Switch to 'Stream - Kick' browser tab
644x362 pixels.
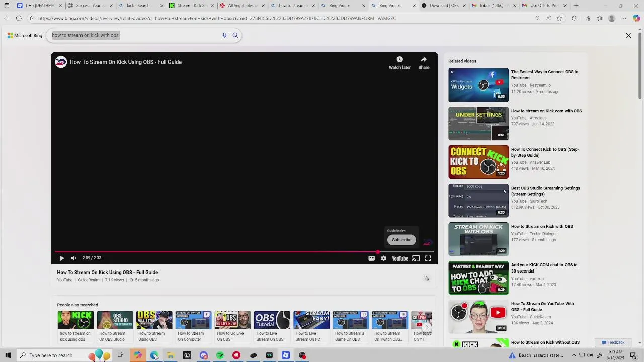(x=192, y=6)
